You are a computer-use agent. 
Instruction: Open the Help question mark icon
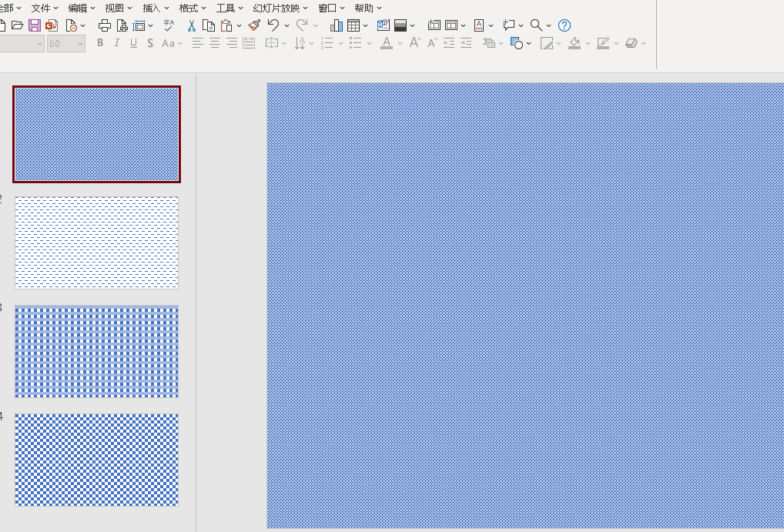pos(565,25)
